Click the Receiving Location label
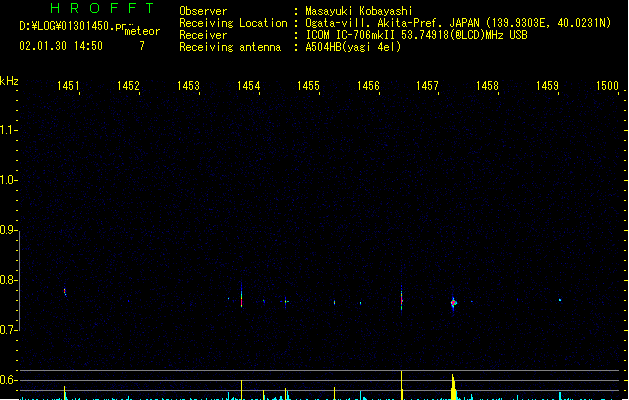 click(x=233, y=23)
